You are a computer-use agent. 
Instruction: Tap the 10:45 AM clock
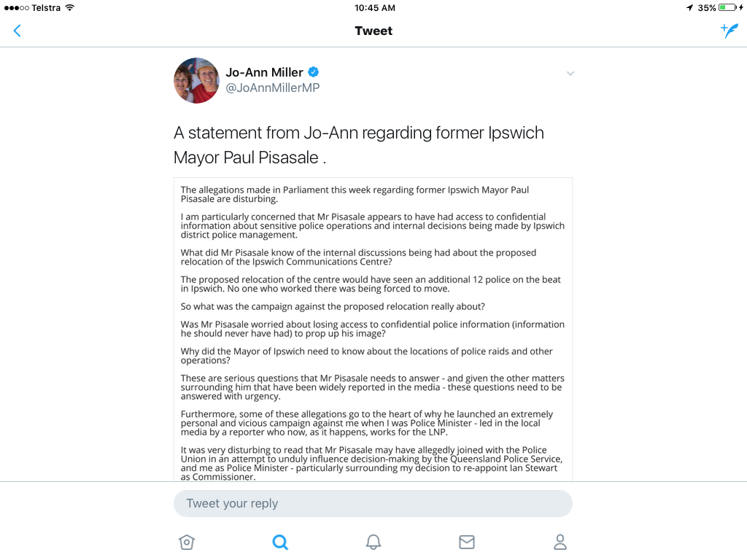375,7
